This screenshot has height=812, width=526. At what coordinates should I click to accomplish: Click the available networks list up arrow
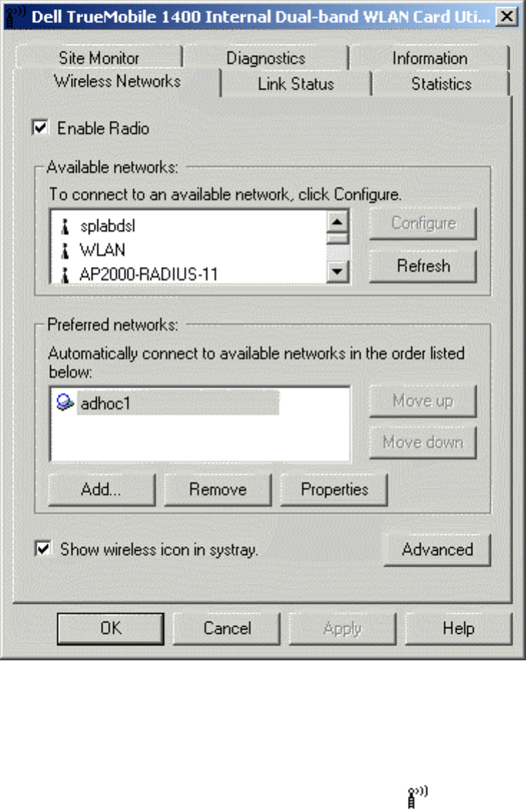337,222
